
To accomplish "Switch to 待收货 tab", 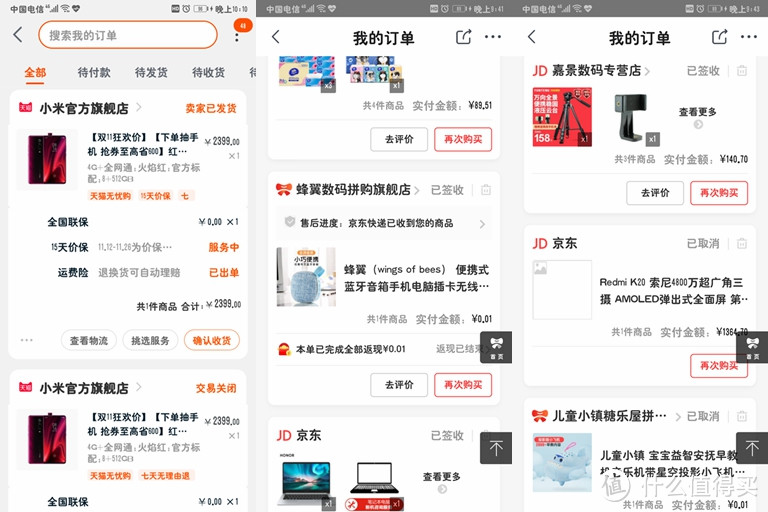I will [209, 73].
